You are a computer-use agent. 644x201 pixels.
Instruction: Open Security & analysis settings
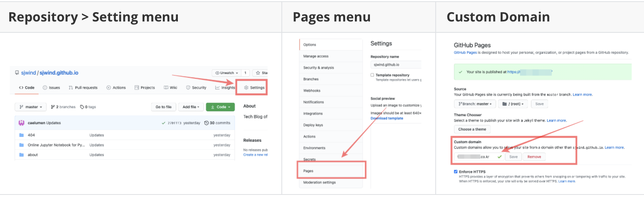coord(331,68)
